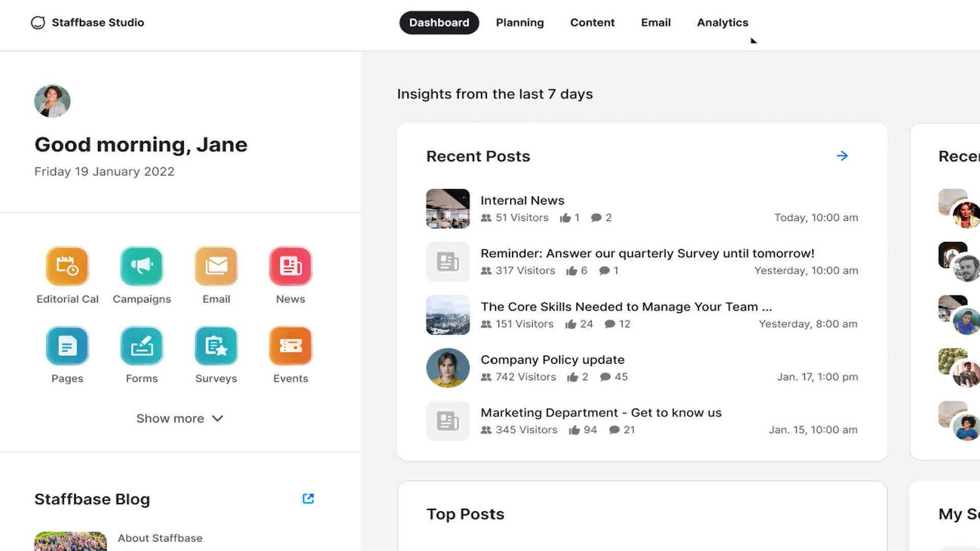Viewport: 980px width, 551px height.
Task: Open the Surveys icon shortcut
Action: point(216,345)
